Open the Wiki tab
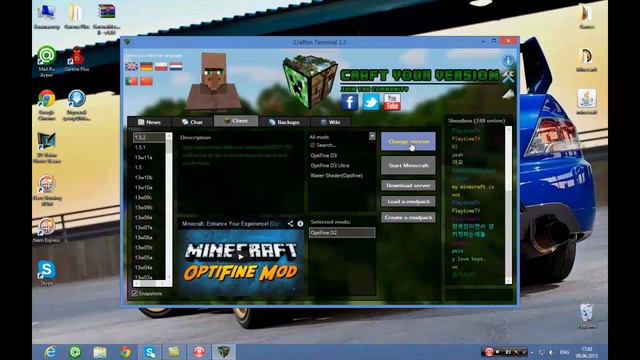This screenshot has height=360, width=640. pyautogui.click(x=331, y=122)
